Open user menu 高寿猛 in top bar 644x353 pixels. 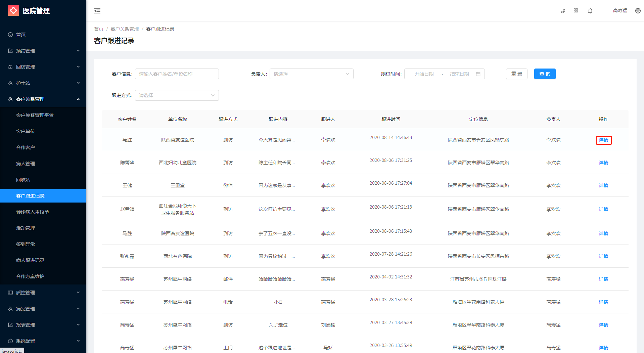point(620,11)
